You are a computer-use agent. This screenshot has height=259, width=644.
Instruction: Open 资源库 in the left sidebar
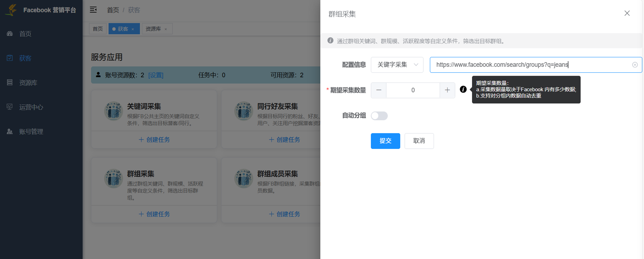(x=28, y=83)
